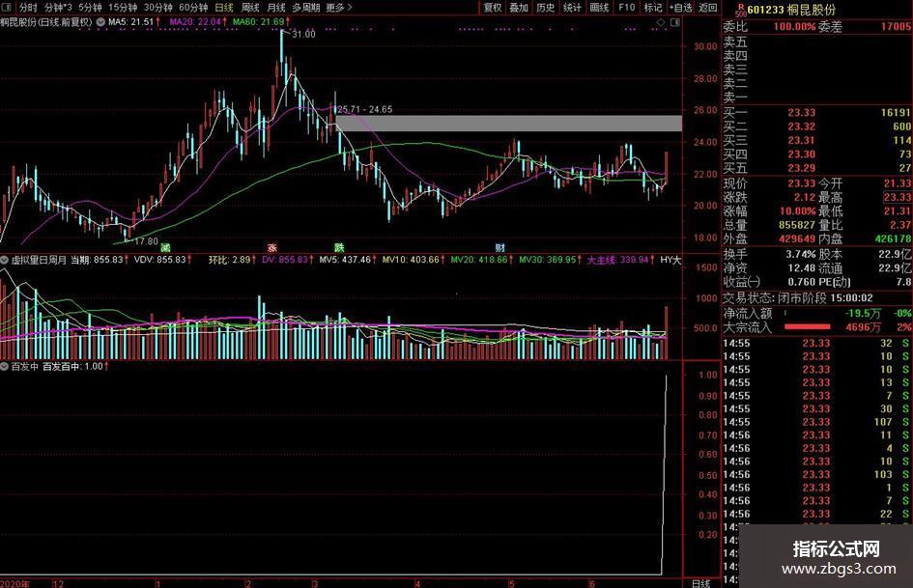Click the MA20: 22.04 indicator label
Image resolution: width=913 pixels, height=588 pixels.
point(198,22)
